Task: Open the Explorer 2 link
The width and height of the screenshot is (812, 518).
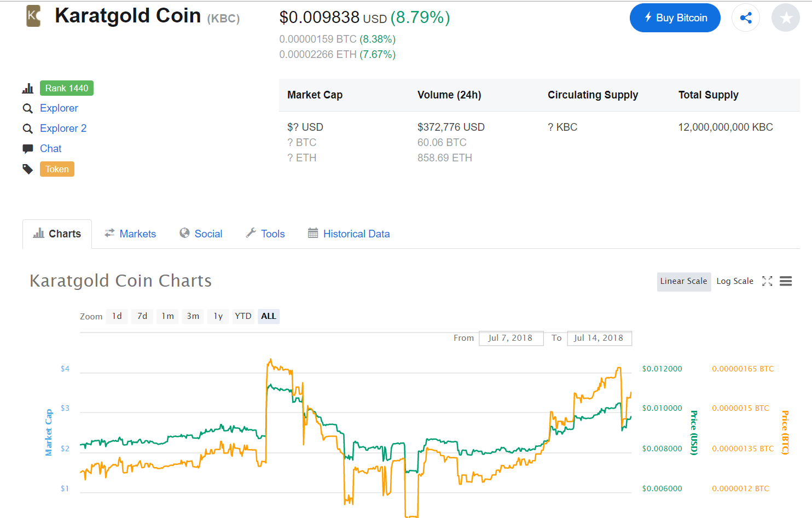Action: (x=63, y=129)
